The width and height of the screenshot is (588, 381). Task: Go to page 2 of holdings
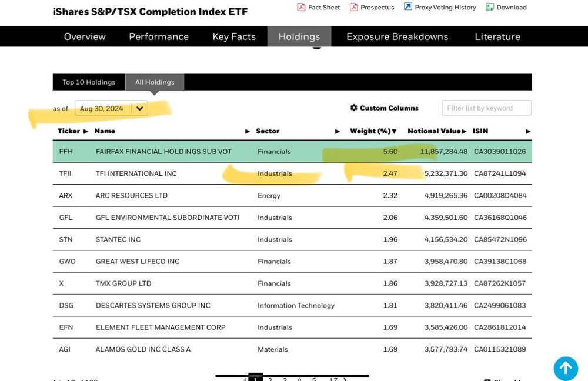[270, 379]
